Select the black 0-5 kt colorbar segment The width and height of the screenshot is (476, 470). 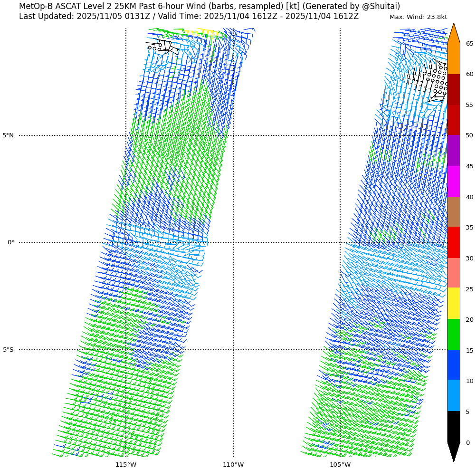453,426
